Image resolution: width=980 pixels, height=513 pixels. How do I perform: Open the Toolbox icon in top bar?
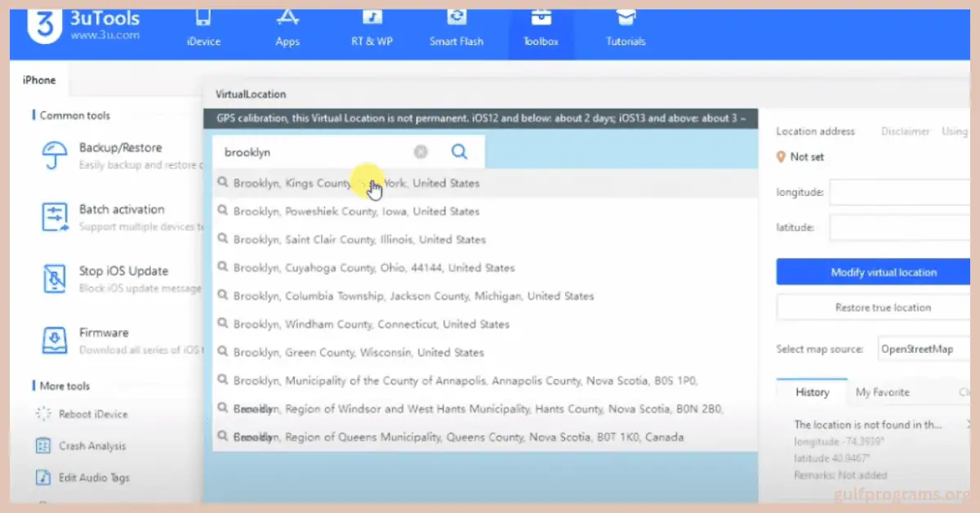click(x=540, y=18)
